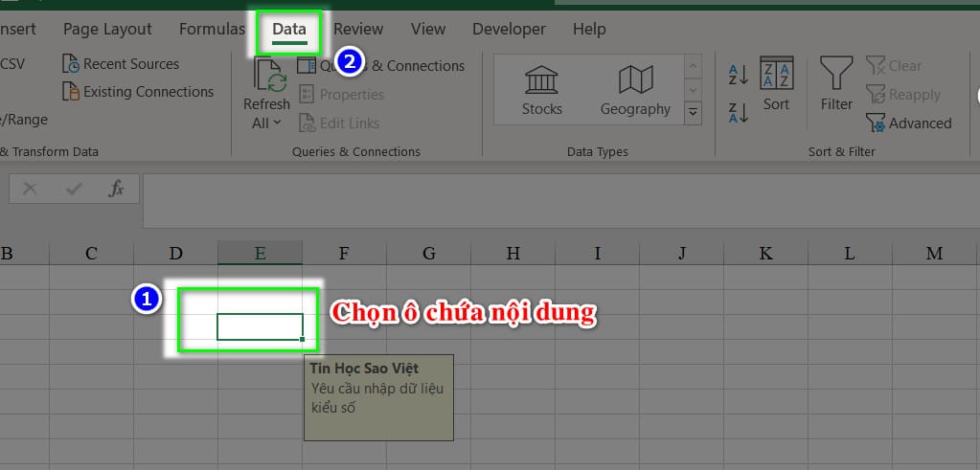Select column I header
The height and width of the screenshot is (470, 980).
click(597, 253)
